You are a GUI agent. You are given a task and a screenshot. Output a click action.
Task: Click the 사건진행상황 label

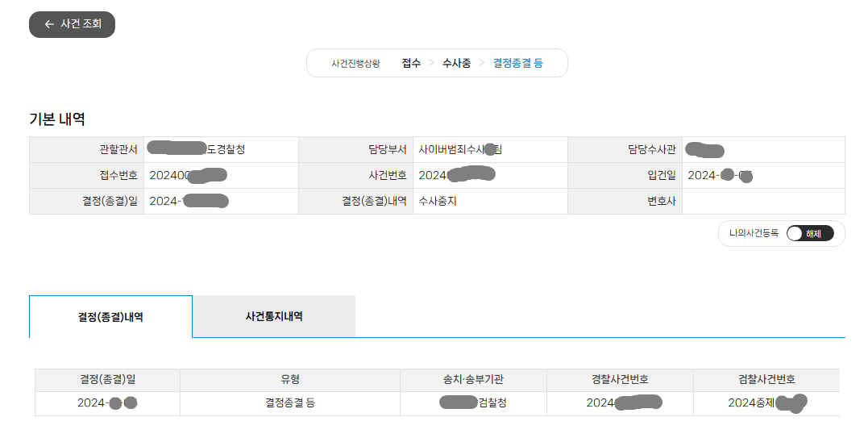(355, 64)
